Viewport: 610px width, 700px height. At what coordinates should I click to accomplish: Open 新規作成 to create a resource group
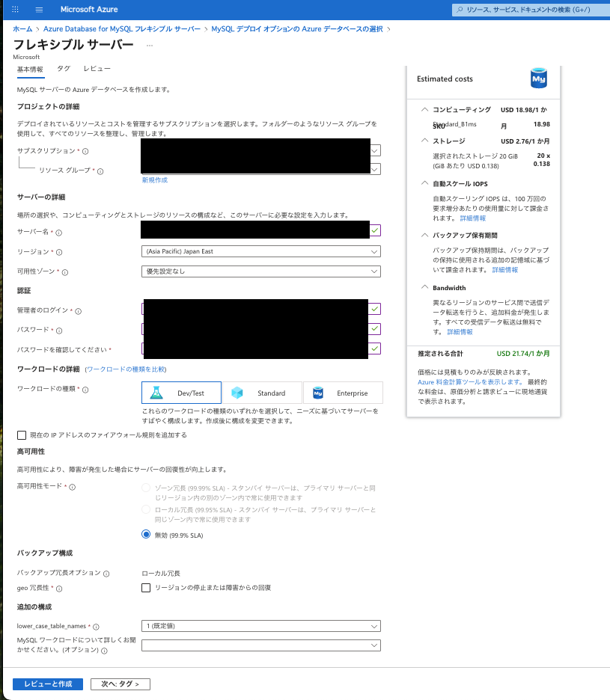(x=153, y=181)
